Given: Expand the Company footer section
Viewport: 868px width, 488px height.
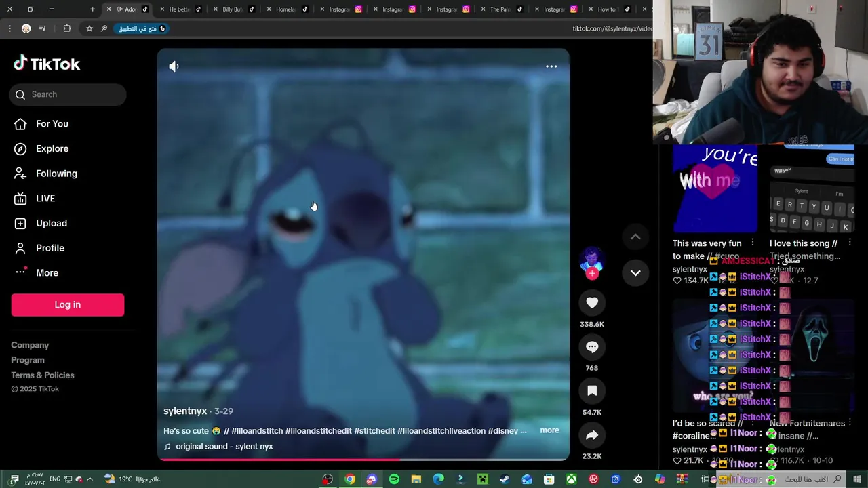Looking at the screenshot, I should (x=30, y=346).
